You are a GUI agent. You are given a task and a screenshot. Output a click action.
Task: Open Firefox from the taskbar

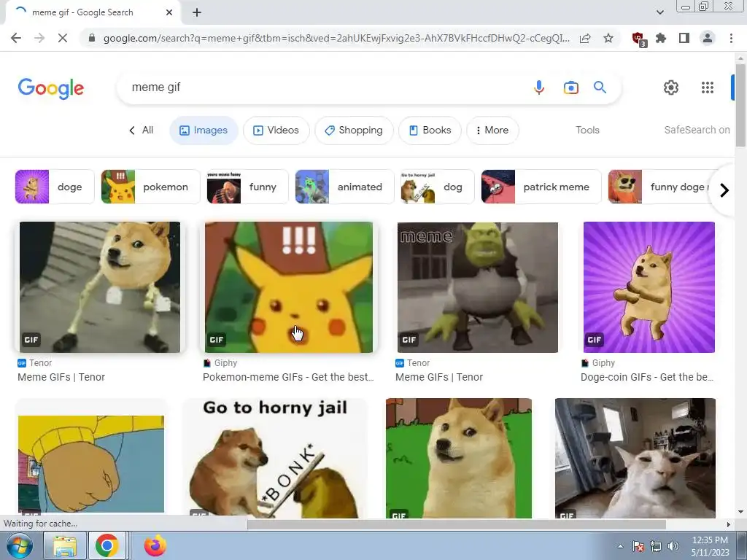point(155,545)
